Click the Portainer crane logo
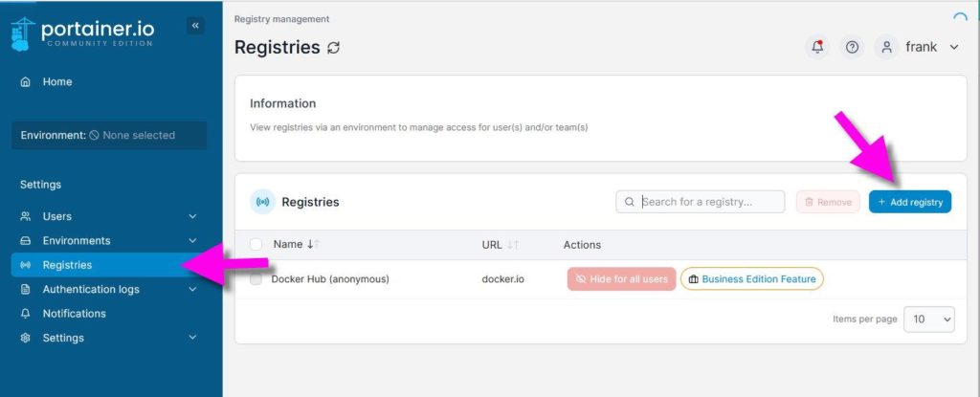The height and width of the screenshot is (397, 980). tap(23, 34)
